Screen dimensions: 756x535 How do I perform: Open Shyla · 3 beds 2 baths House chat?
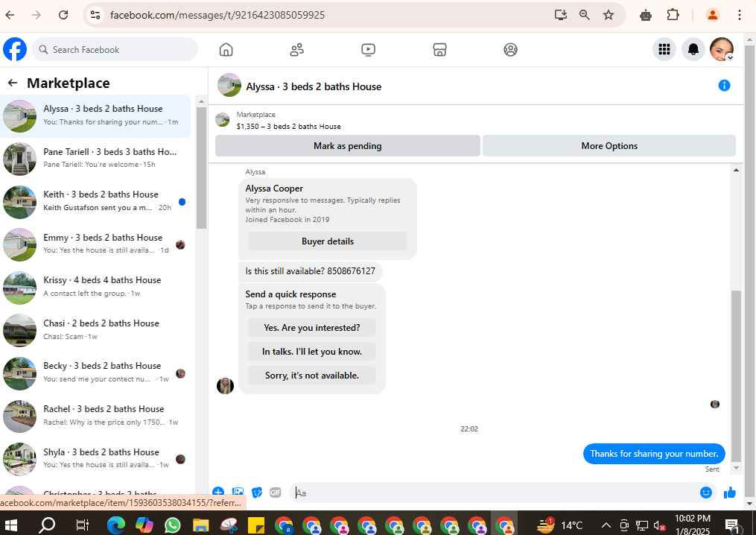coord(95,459)
